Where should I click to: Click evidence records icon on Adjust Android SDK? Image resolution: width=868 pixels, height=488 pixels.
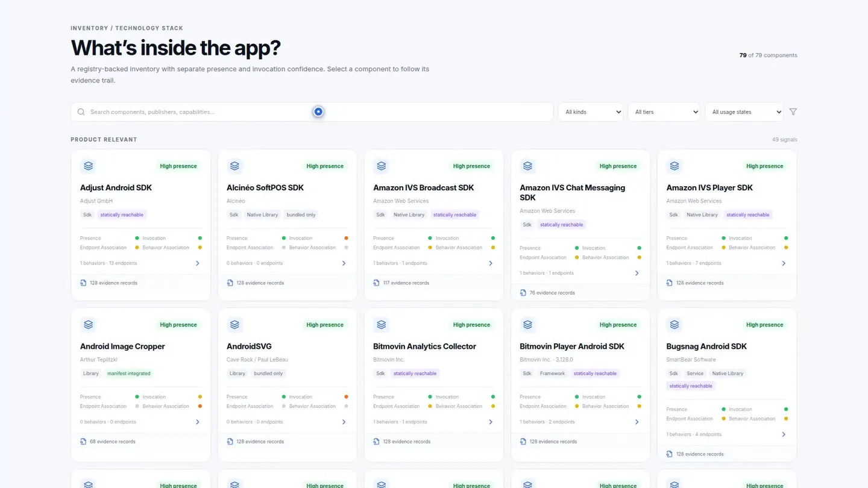pyautogui.click(x=83, y=283)
